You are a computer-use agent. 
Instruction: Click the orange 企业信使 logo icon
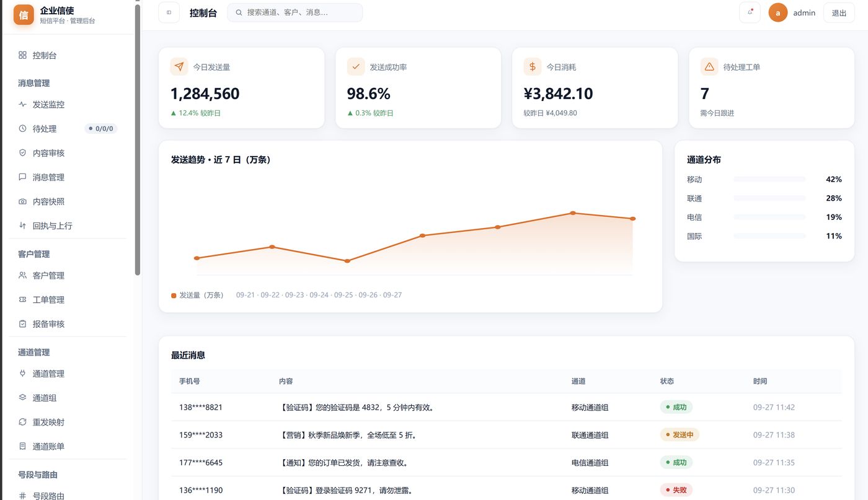pos(24,15)
